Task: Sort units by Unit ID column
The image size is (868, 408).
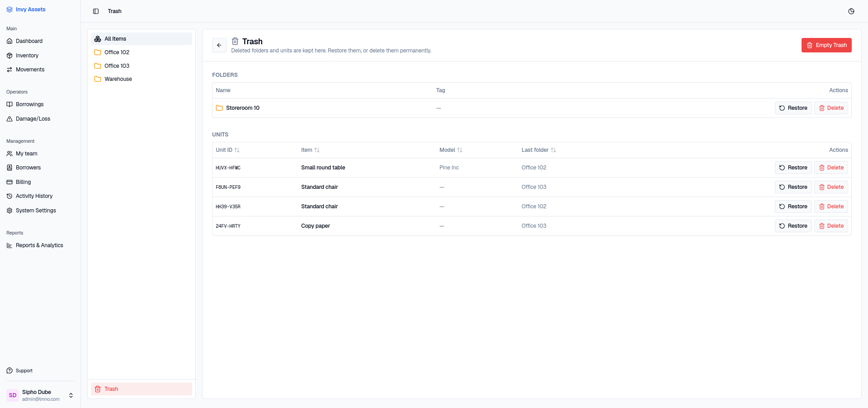Action: [227, 150]
